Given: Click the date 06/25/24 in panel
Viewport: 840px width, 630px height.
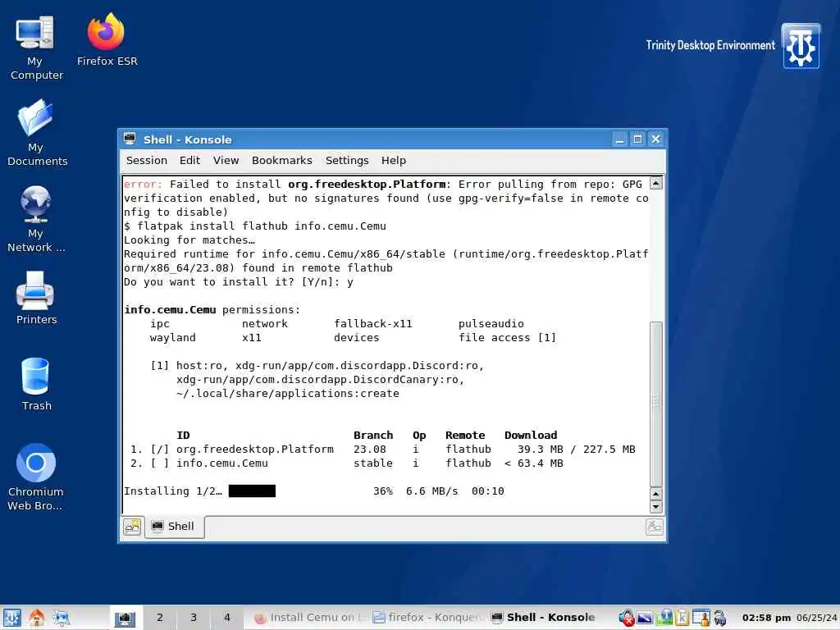Looking at the screenshot, I should pyautogui.click(x=816, y=618).
